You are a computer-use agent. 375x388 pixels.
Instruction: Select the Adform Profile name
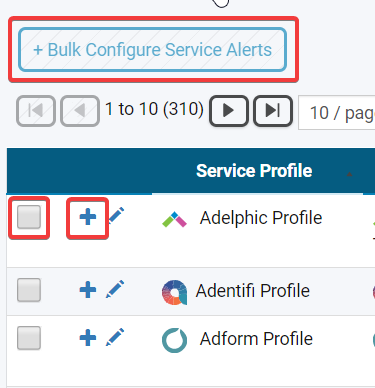[x=256, y=339]
